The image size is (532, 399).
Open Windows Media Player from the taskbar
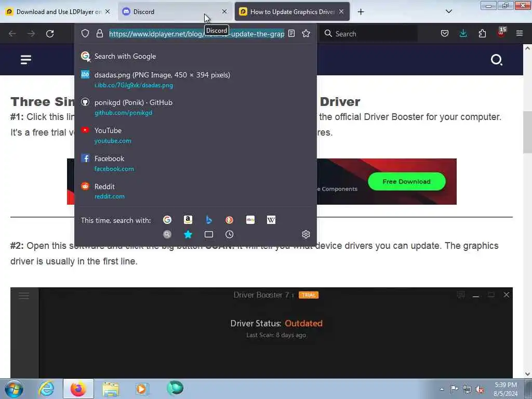[142, 389]
